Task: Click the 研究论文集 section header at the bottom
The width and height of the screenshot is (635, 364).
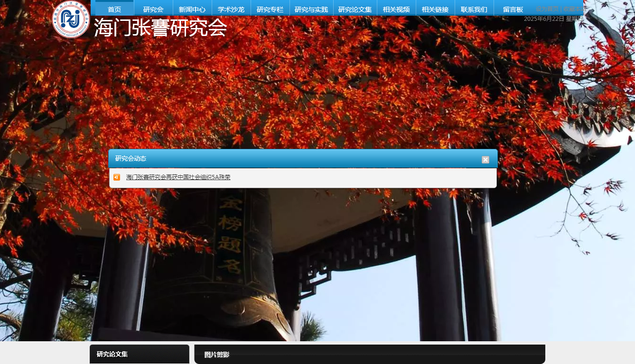Action: (112, 354)
